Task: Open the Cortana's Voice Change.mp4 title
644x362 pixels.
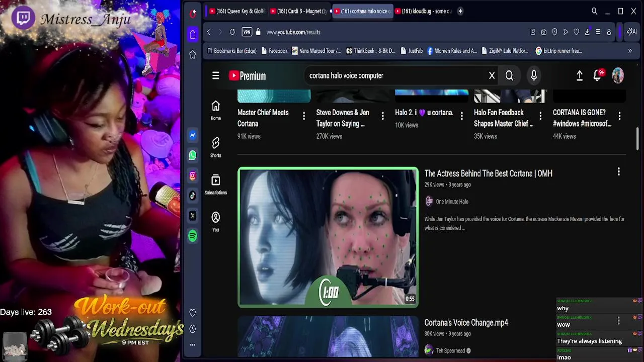Action: (466, 323)
